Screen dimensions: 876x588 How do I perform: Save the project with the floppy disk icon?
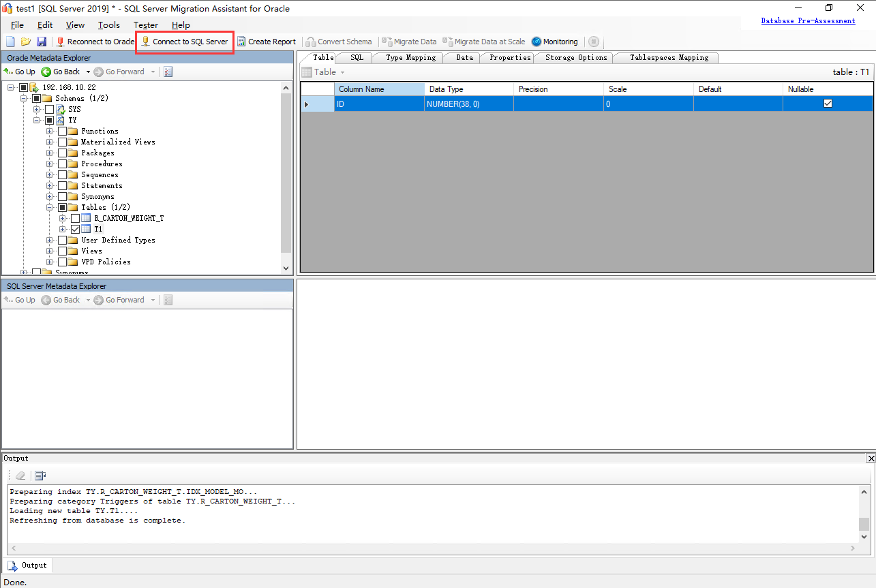pos(42,42)
